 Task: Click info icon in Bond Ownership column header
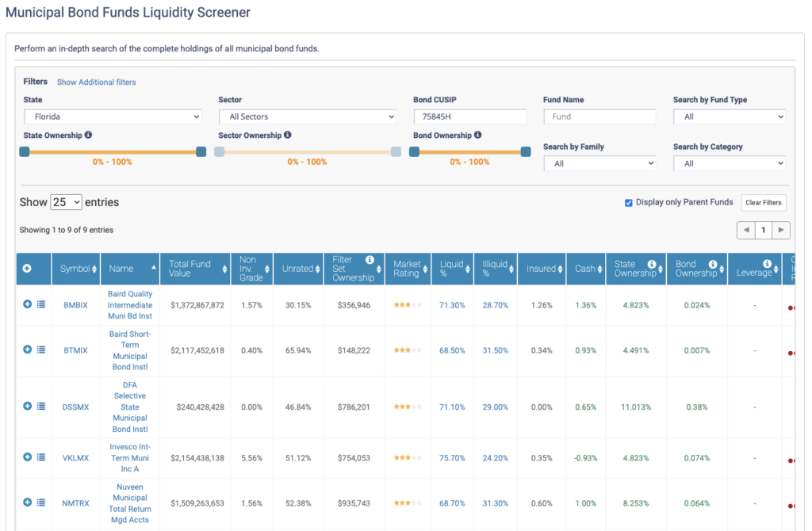tap(713, 264)
